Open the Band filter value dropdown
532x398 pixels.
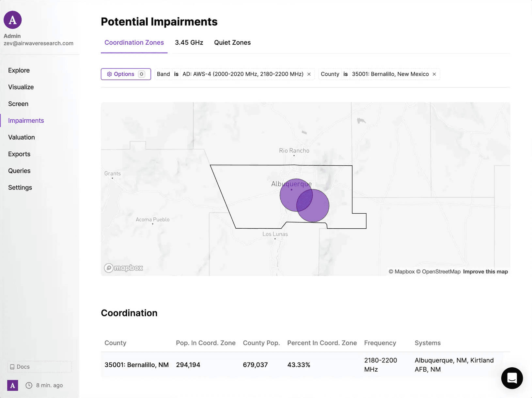click(243, 74)
